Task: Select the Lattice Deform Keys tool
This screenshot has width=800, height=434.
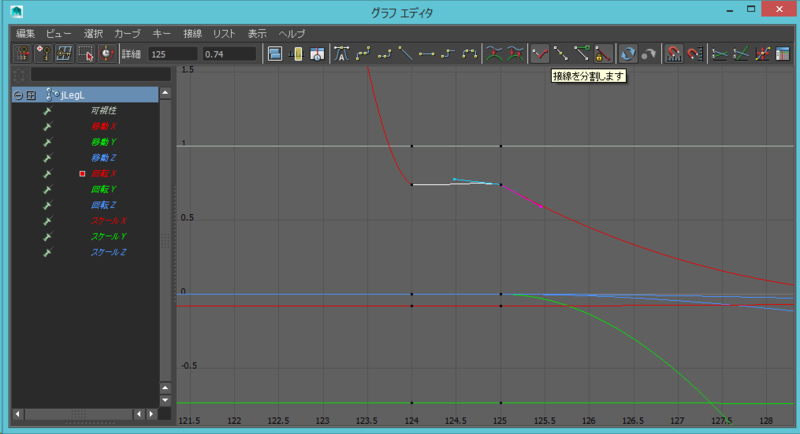Action: point(64,54)
